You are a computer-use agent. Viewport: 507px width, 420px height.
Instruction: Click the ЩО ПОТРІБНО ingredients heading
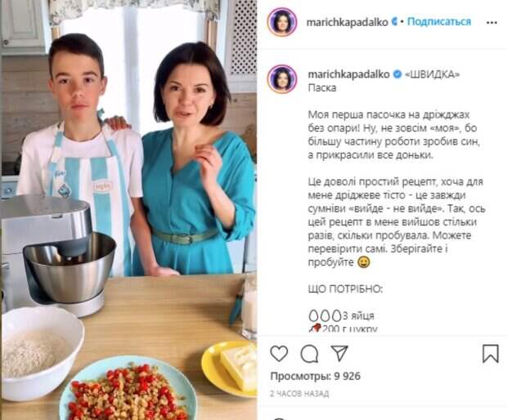(x=345, y=288)
